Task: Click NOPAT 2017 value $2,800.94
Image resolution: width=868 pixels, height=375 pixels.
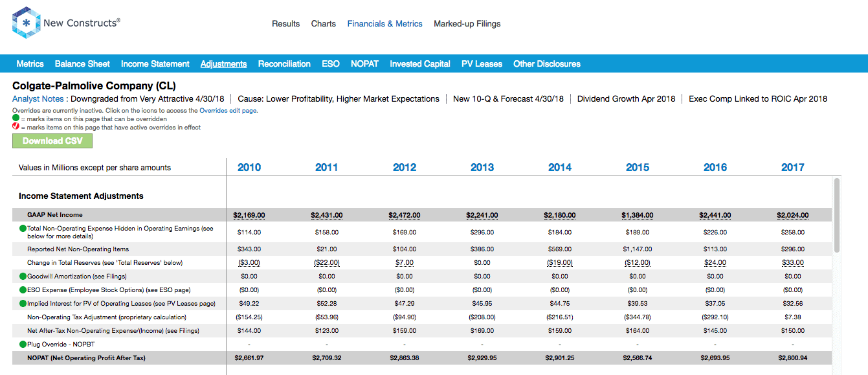Action: click(x=793, y=358)
